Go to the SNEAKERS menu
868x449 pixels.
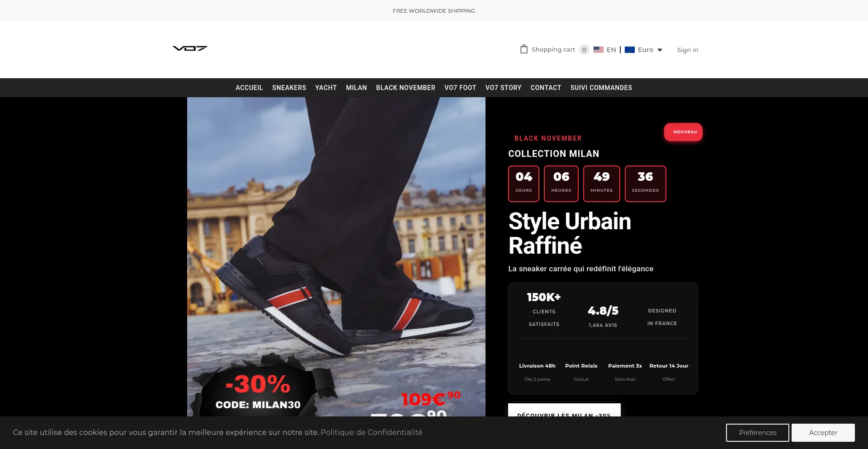tap(289, 88)
